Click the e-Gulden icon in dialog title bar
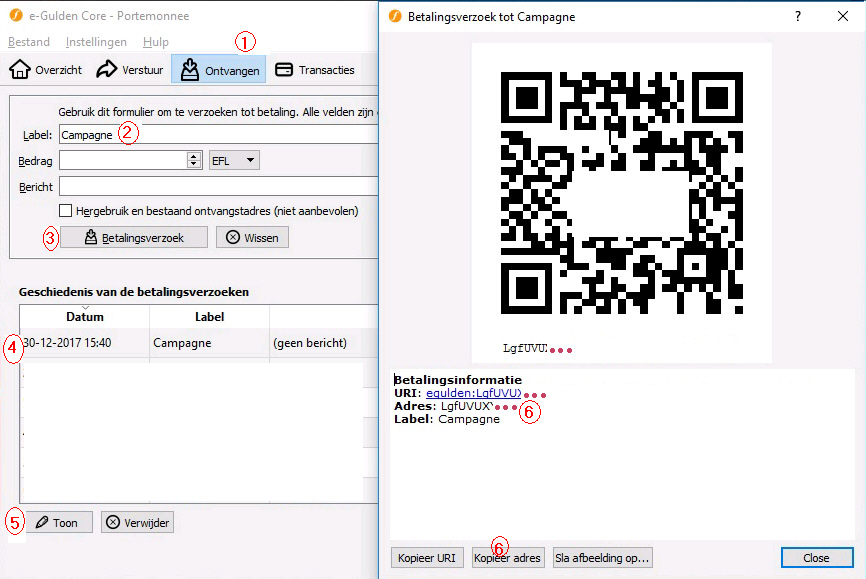866x579 pixels. coord(395,17)
